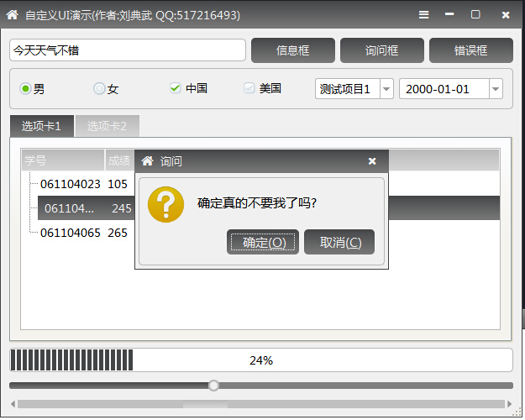Viewport: 525px width, 420px height.
Task: Click 取消(C) to cancel dialog
Action: pyautogui.click(x=339, y=242)
